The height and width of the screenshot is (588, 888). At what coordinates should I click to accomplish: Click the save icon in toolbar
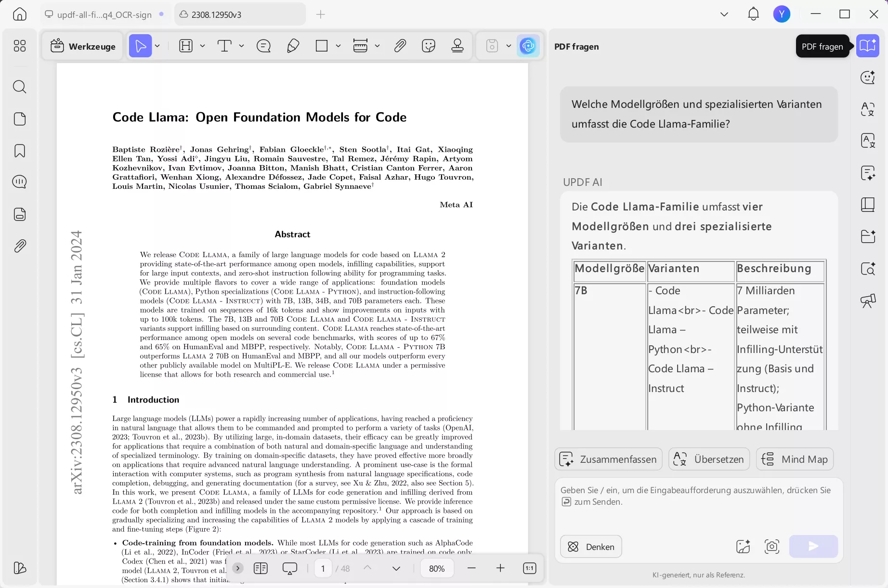pyautogui.click(x=492, y=46)
